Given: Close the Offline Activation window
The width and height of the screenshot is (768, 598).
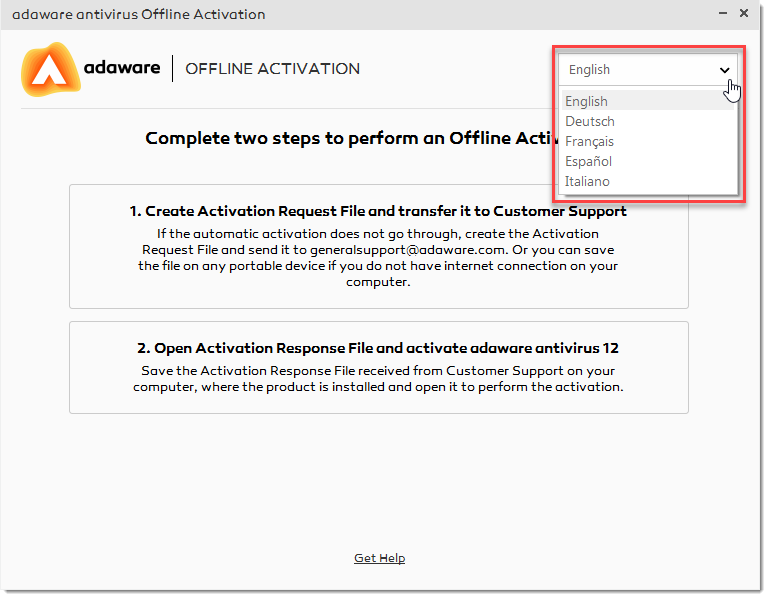Looking at the screenshot, I should 744,13.
